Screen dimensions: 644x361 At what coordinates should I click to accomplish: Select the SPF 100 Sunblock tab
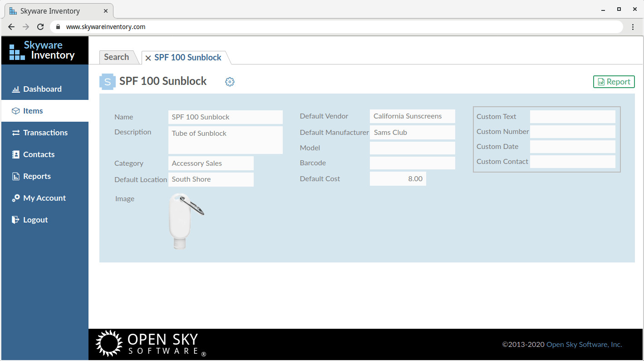(x=187, y=57)
